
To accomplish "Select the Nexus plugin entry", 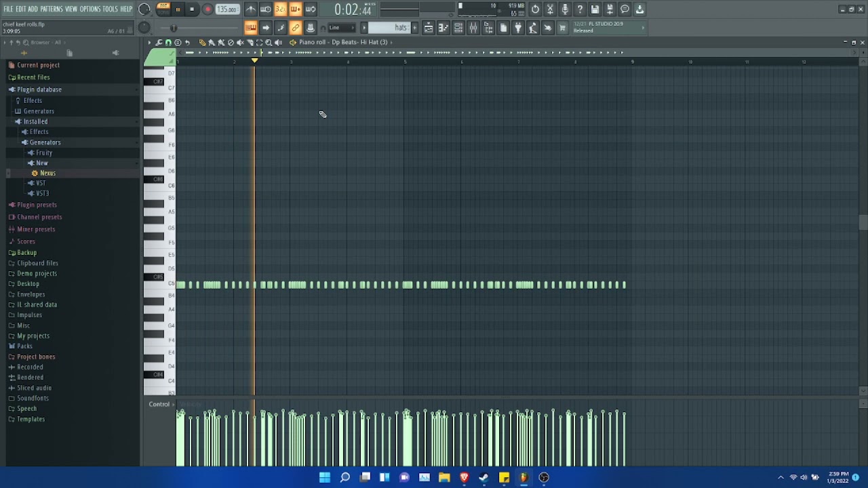I will pos(47,173).
